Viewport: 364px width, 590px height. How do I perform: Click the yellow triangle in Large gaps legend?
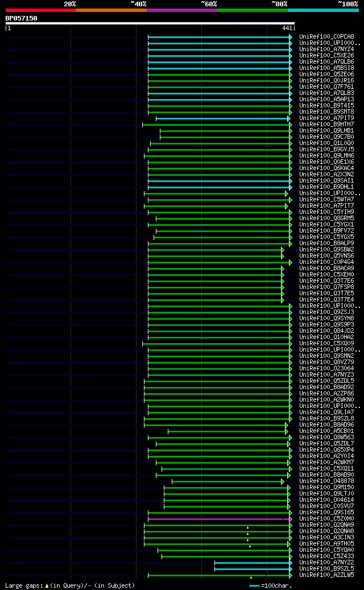pyautogui.click(x=47, y=586)
